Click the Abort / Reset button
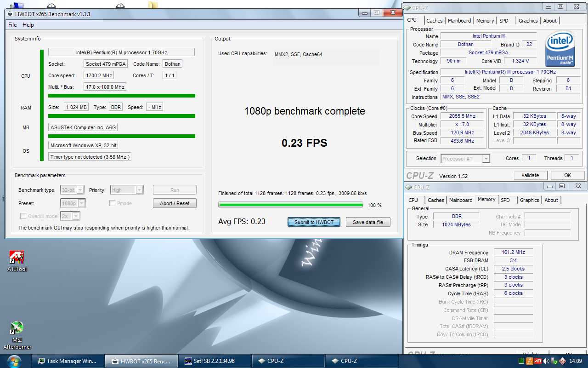The image size is (588, 368). coord(175,203)
